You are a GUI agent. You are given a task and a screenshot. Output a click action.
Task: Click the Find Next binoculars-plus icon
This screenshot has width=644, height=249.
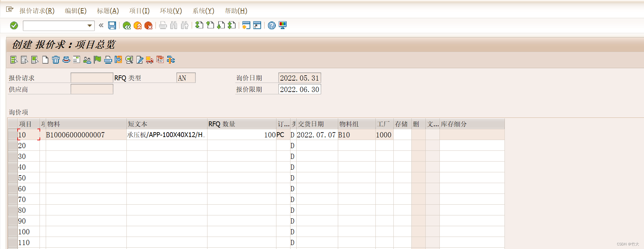(x=185, y=25)
